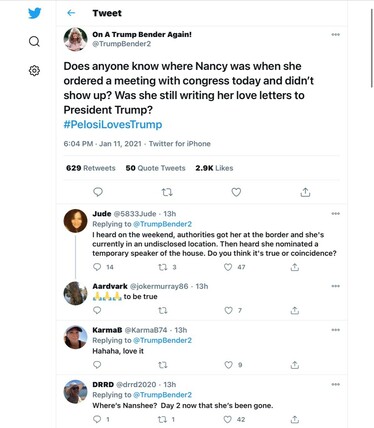
Task: Open the #PelosiLovesTrump hashtag
Action: [113, 124]
